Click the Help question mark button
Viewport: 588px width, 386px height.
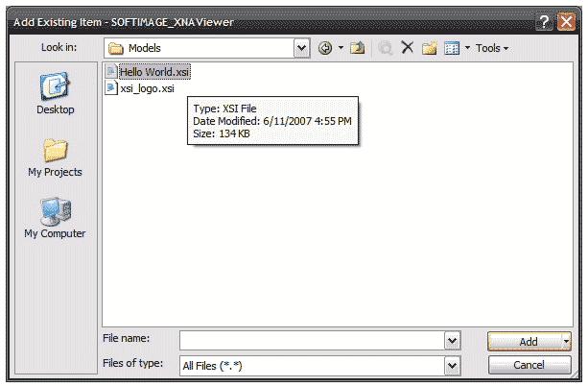click(x=544, y=20)
